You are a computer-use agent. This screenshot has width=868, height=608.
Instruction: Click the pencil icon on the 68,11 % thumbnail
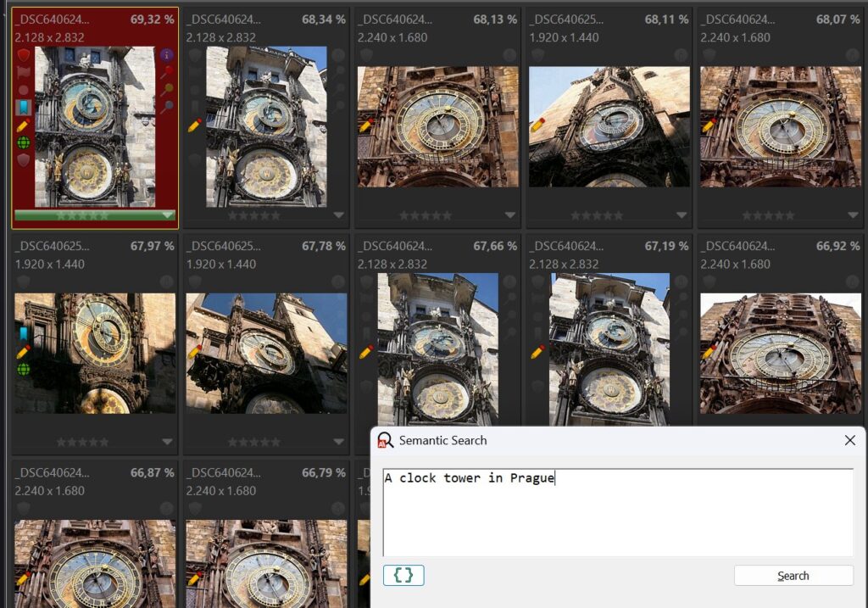pos(537,126)
